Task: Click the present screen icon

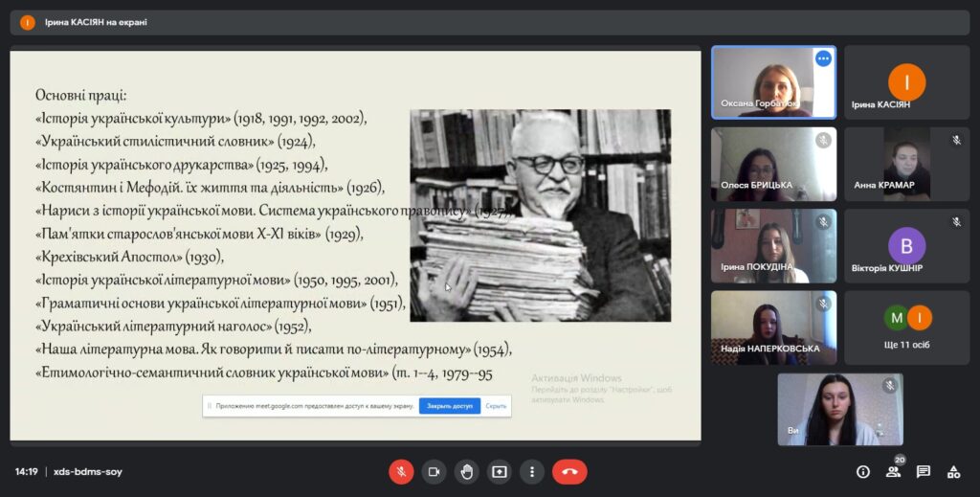Action: 499,471
